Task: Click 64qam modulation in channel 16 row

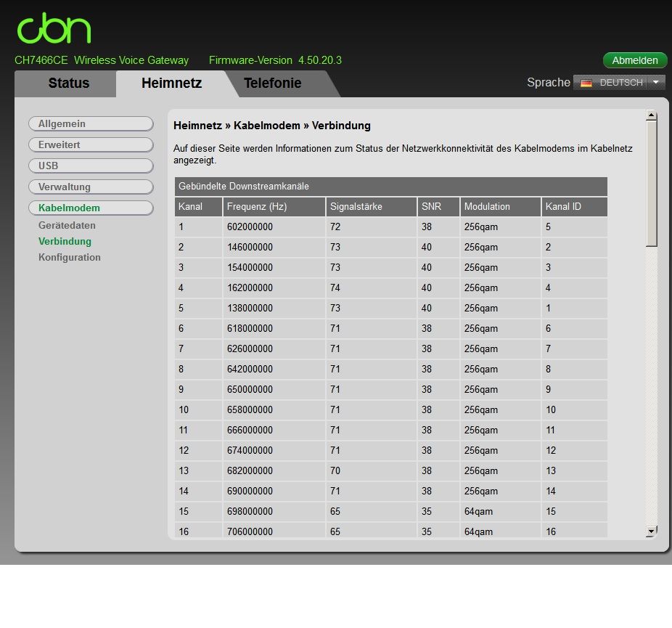Action: (478, 532)
